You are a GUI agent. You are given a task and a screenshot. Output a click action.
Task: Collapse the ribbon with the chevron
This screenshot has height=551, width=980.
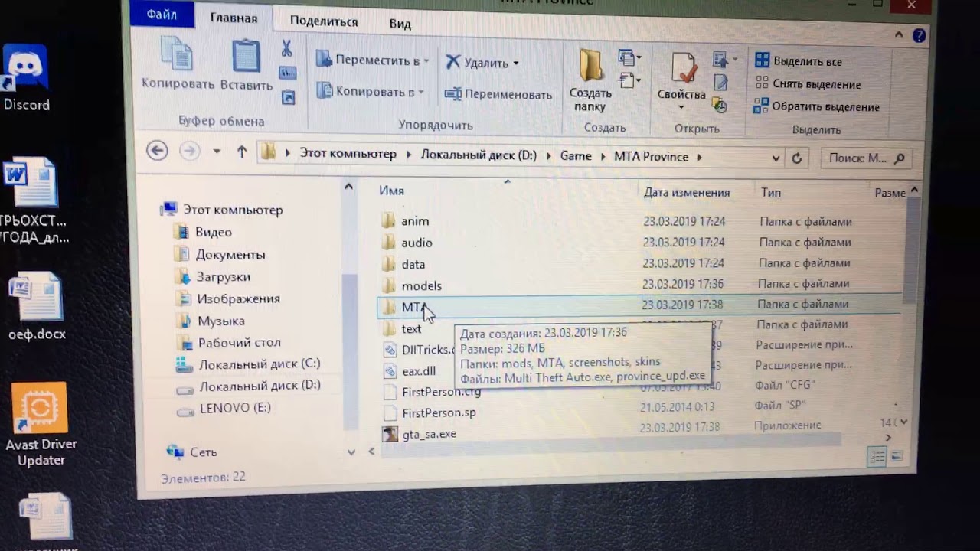coord(900,34)
